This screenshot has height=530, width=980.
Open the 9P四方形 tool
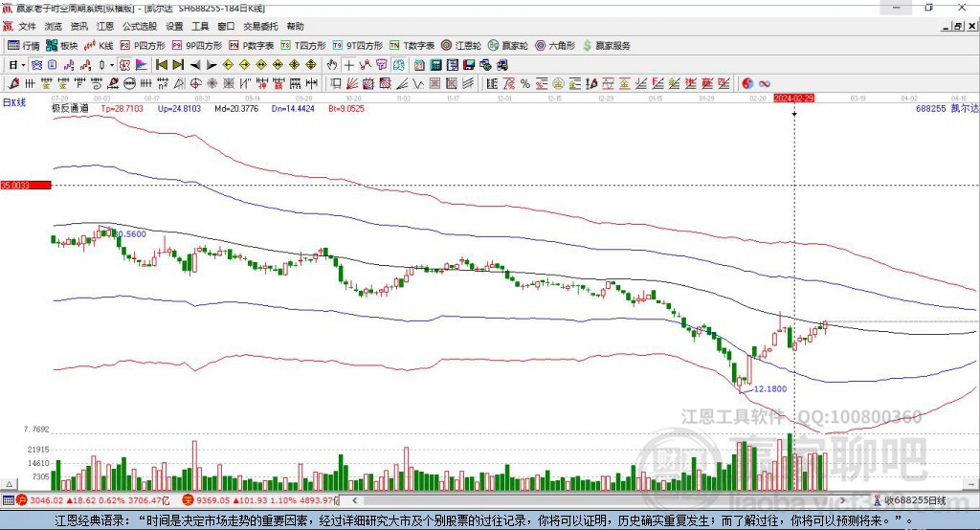click(197, 46)
